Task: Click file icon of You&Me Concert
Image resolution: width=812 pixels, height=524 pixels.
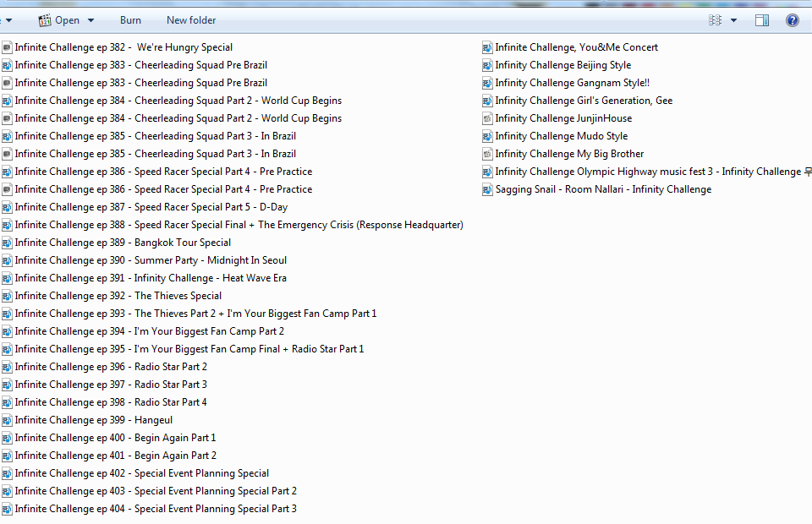Action: click(x=487, y=47)
